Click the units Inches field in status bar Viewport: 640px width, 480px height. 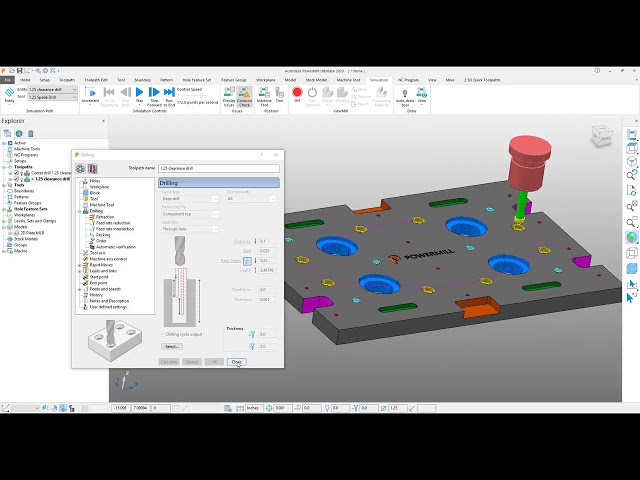[254, 408]
